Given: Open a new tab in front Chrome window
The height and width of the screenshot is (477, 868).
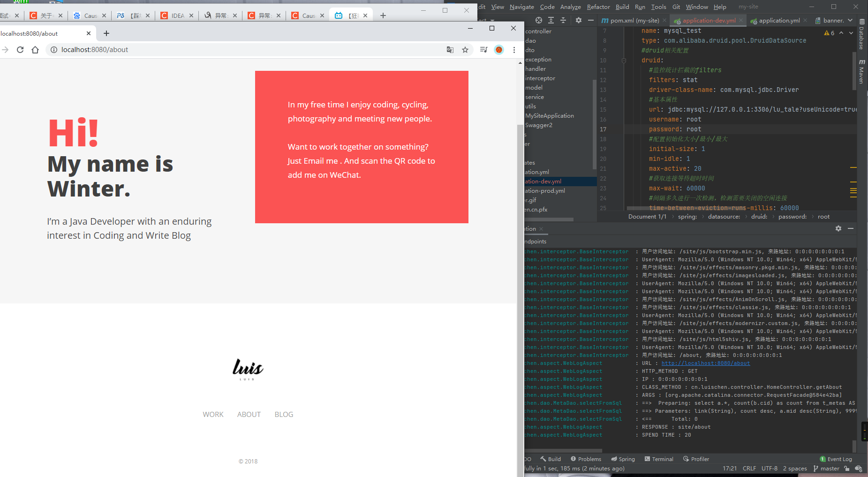Looking at the screenshot, I should tap(106, 33).
